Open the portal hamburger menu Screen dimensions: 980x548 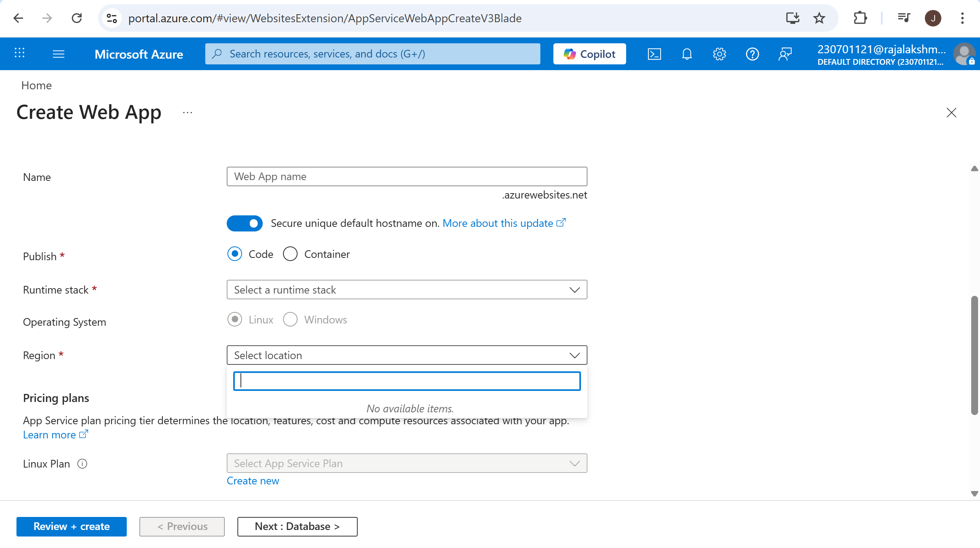click(x=58, y=54)
